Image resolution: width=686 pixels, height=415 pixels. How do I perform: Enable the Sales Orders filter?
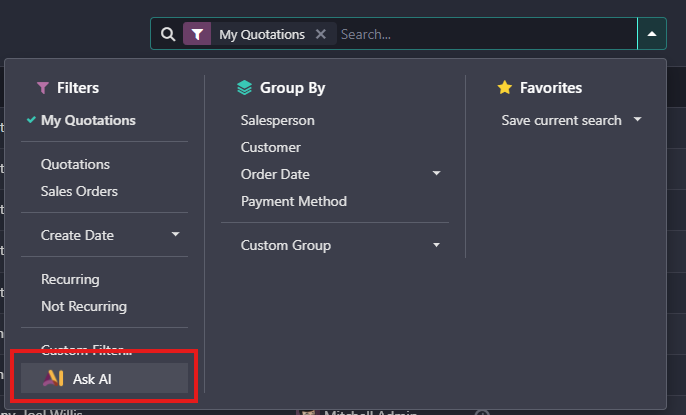tap(79, 191)
